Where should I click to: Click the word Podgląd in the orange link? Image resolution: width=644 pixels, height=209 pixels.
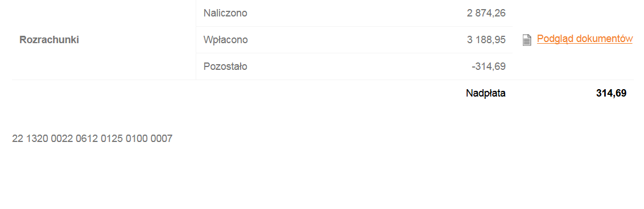[x=555, y=39]
